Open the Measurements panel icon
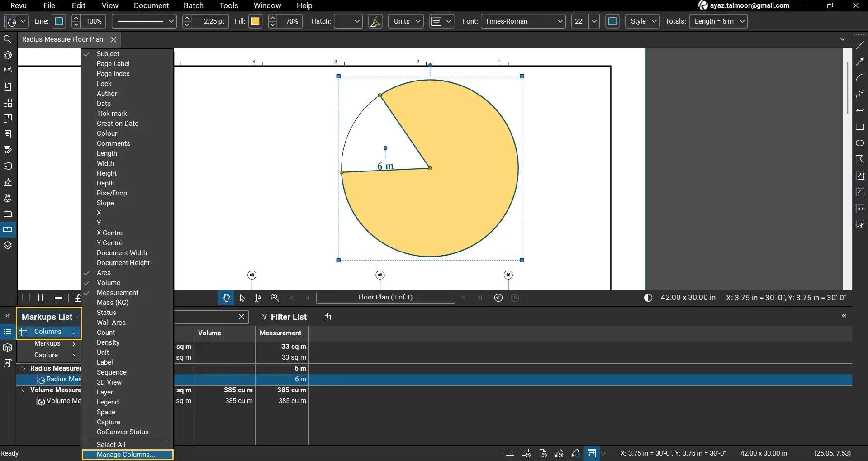 pyautogui.click(x=8, y=229)
